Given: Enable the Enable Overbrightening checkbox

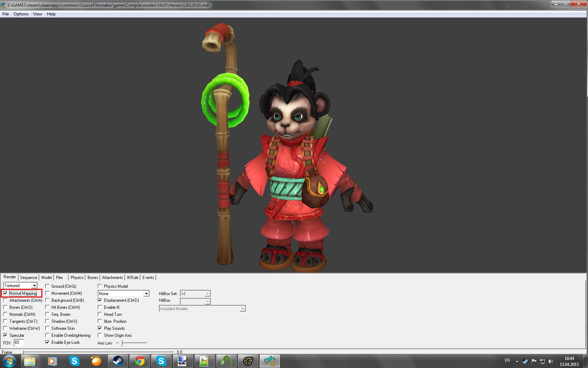Looking at the screenshot, I should (x=47, y=335).
